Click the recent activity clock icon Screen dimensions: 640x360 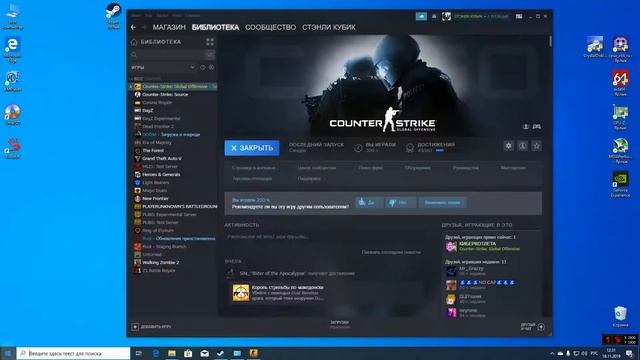click(x=203, y=67)
